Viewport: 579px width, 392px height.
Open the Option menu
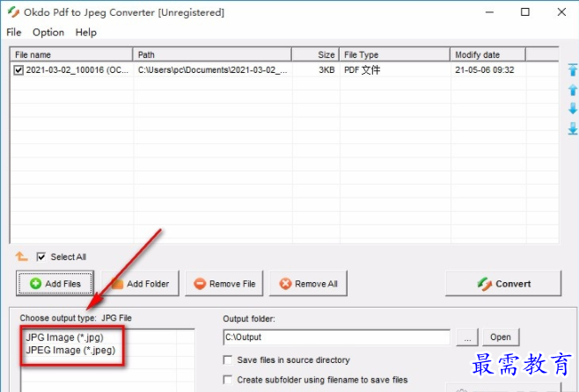(x=48, y=33)
